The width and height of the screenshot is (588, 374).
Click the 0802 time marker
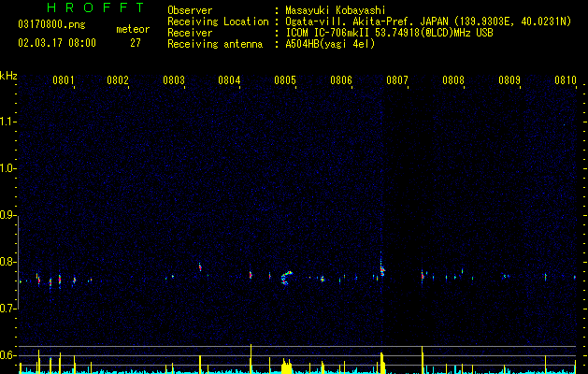(x=118, y=80)
